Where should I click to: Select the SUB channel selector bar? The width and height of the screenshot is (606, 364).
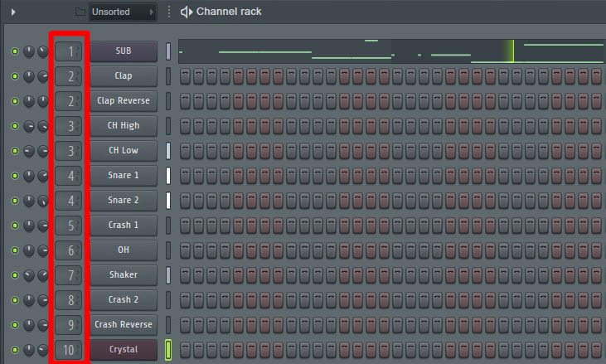(x=168, y=51)
